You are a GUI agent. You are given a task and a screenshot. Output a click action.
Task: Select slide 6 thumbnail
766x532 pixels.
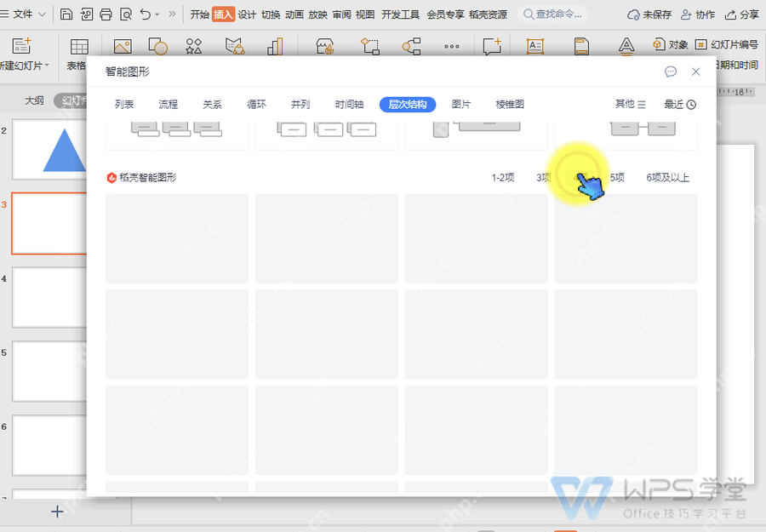coord(49,445)
